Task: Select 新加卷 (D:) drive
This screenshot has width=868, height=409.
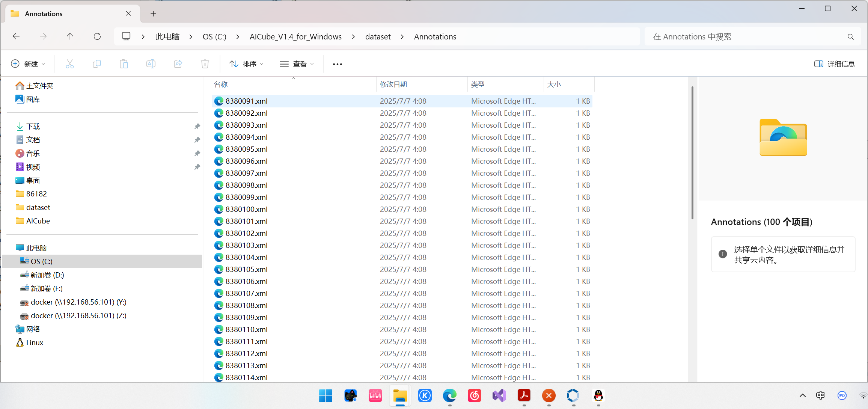Action: tap(42, 275)
